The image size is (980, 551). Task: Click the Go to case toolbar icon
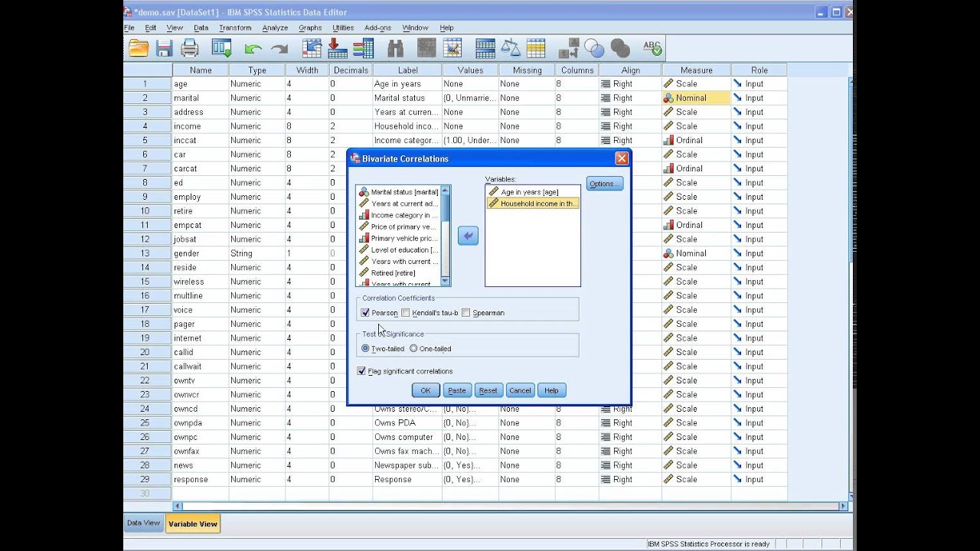pyautogui.click(x=312, y=48)
